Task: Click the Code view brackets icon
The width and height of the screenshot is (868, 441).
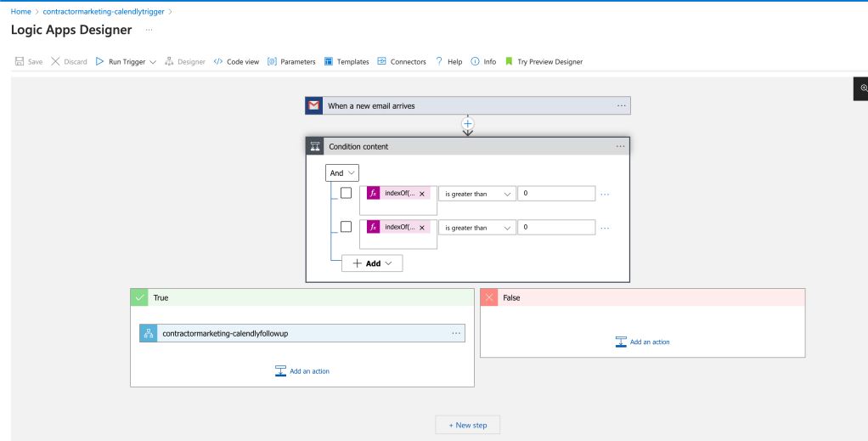Action: [x=218, y=61]
